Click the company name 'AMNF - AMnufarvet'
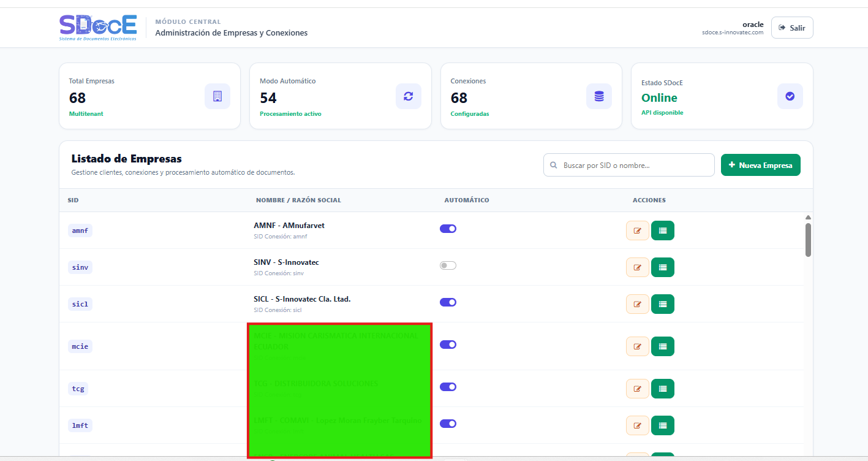Viewport: 868px width, 461px height. [289, 226]
